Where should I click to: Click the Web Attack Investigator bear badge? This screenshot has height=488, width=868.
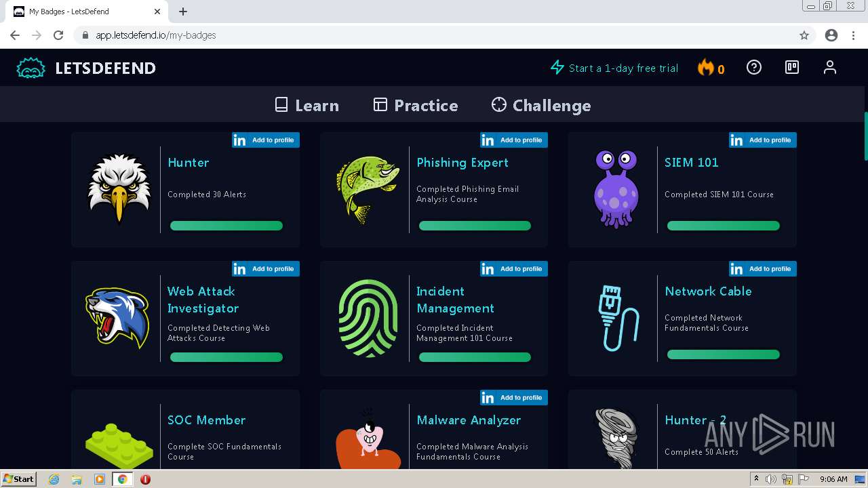pyautogui.click(x=118, y=318)
